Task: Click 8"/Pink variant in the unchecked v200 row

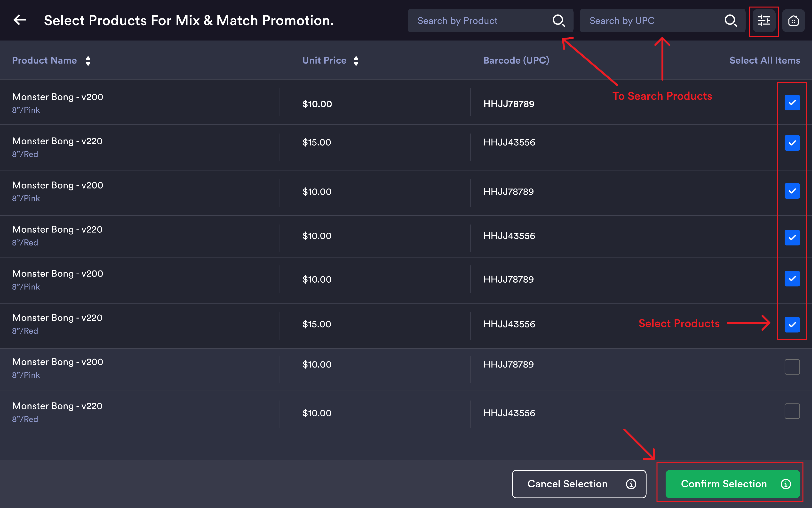Action: click(26, 375)
